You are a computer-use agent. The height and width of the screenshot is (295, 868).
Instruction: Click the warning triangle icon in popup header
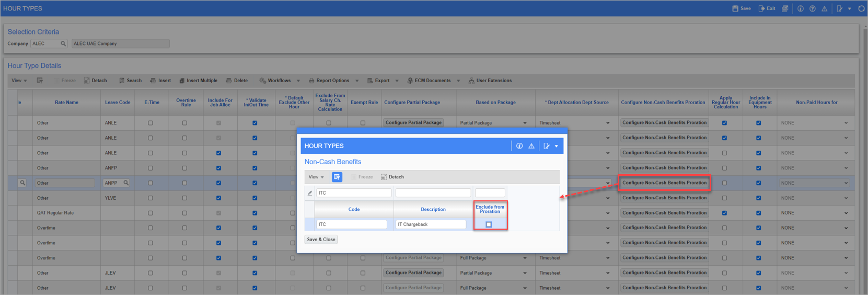[x=531, y=146]
